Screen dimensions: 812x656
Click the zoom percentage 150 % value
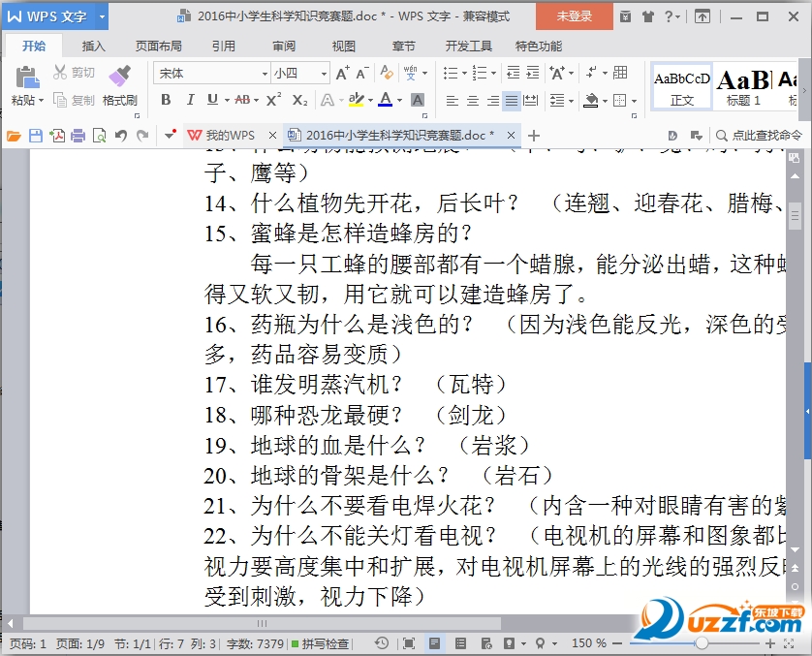(589, 643)
